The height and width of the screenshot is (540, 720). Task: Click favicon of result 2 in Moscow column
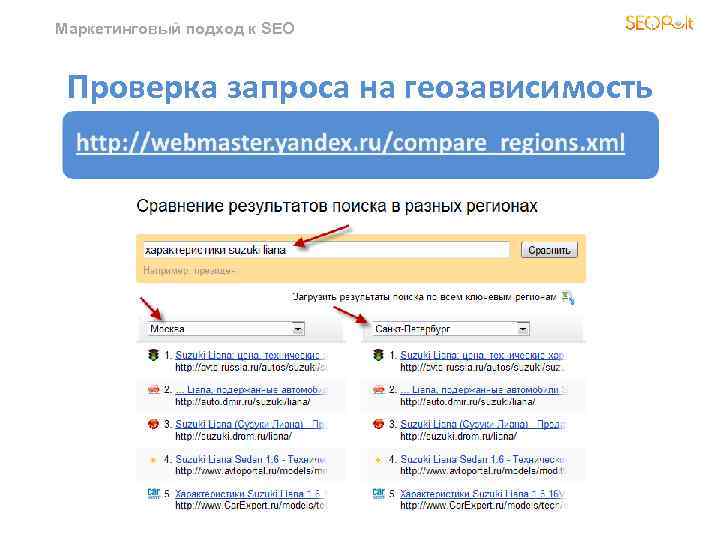click(153, 390)
